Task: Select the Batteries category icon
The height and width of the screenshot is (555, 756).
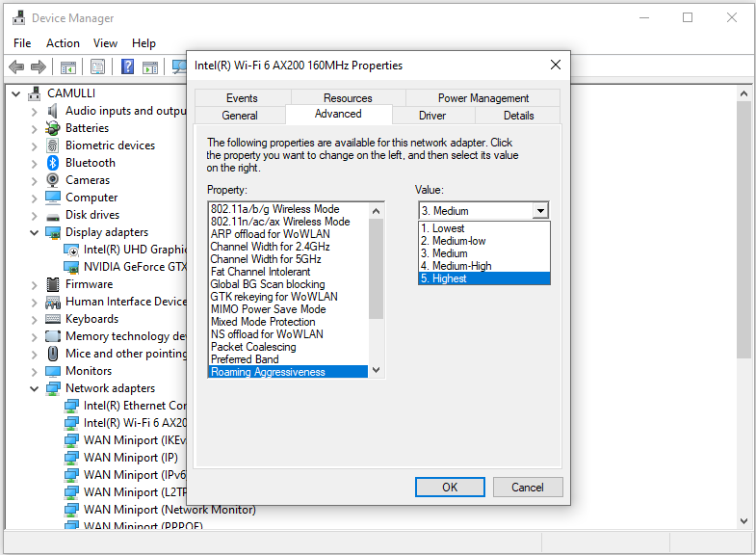Action: [53, 128]
